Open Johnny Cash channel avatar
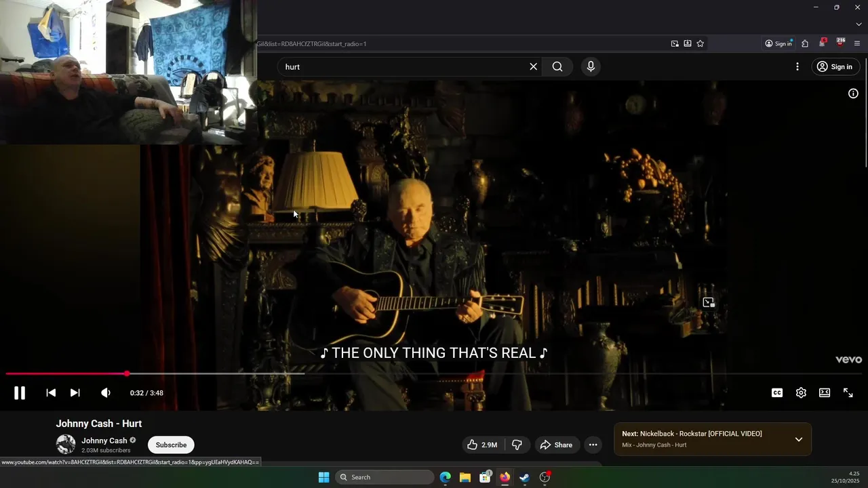This screenshot has height=488, width=868. [x=66, y=445]
